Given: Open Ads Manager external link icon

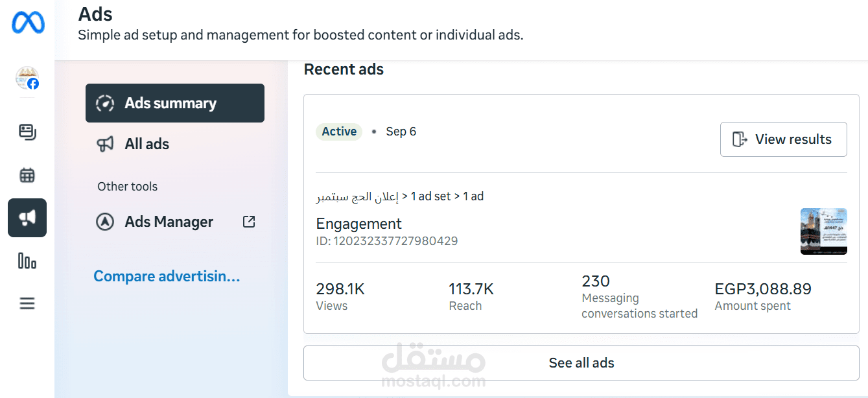Looking at the screenshot, I should [x=248, y=221].
